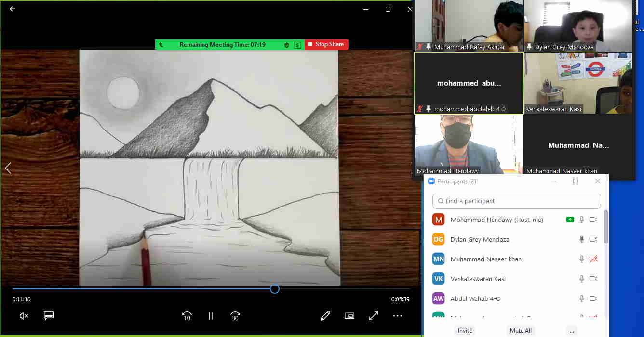Viewport: 644px width, 337px height.
Task: Switch player to mini view mode
Action: tap(349, 316)
